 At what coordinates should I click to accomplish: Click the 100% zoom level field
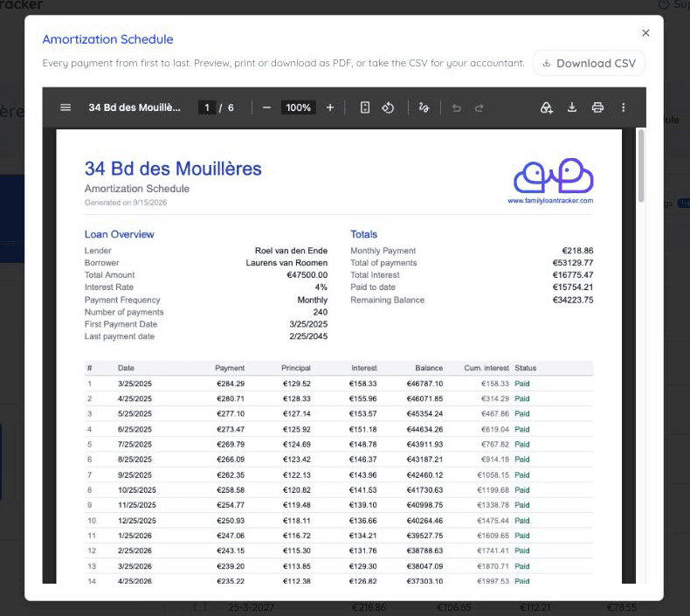coord(299,107)
